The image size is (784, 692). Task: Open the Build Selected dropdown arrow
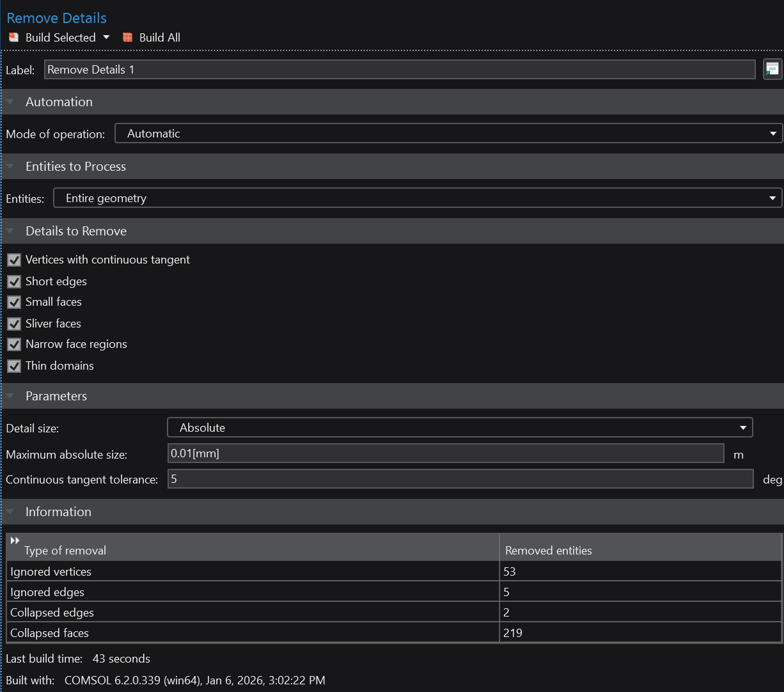pos(106,38)
